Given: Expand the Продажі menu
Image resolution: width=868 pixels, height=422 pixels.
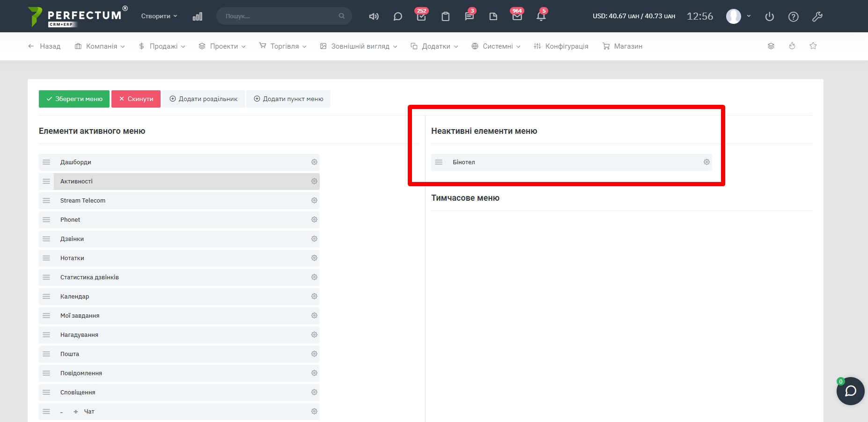Looking at the screenshot, I should 162,46.
